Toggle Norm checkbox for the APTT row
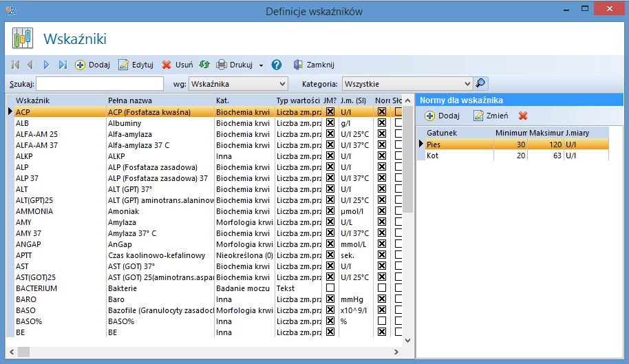Image resolution: width=629 pixels, height=364 pixels. pos(382,255)
